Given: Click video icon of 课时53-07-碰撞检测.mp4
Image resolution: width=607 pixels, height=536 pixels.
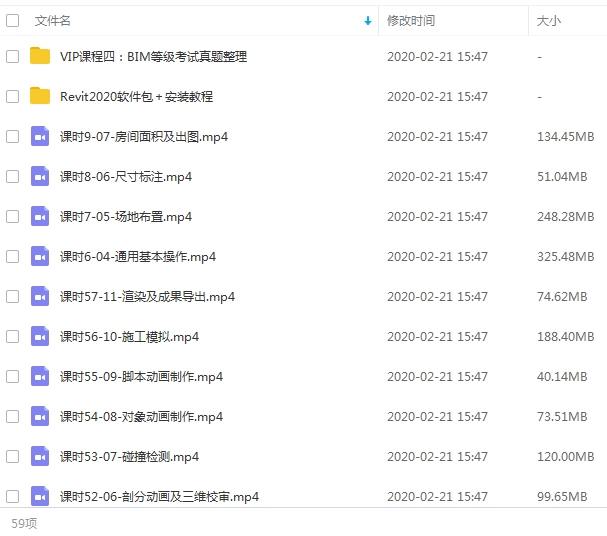Looking at the screenshot, I should click(40, 456).
